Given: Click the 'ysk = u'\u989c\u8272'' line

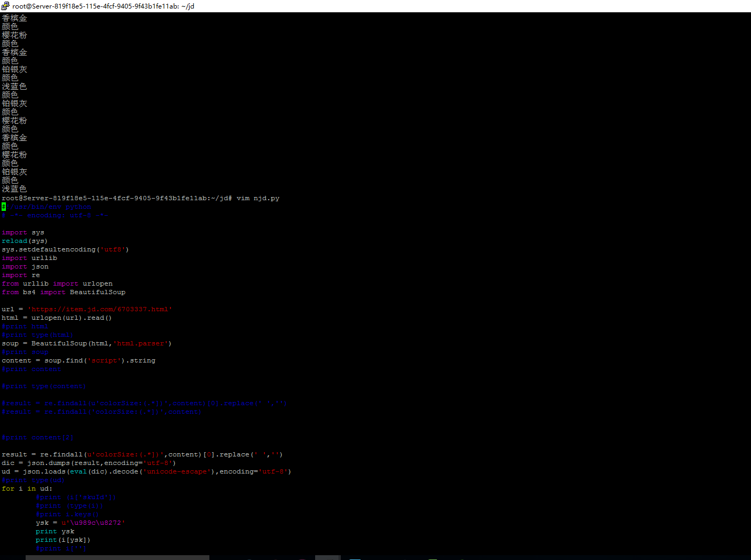Looking at the screenshot, I should [x=80, y=523].
